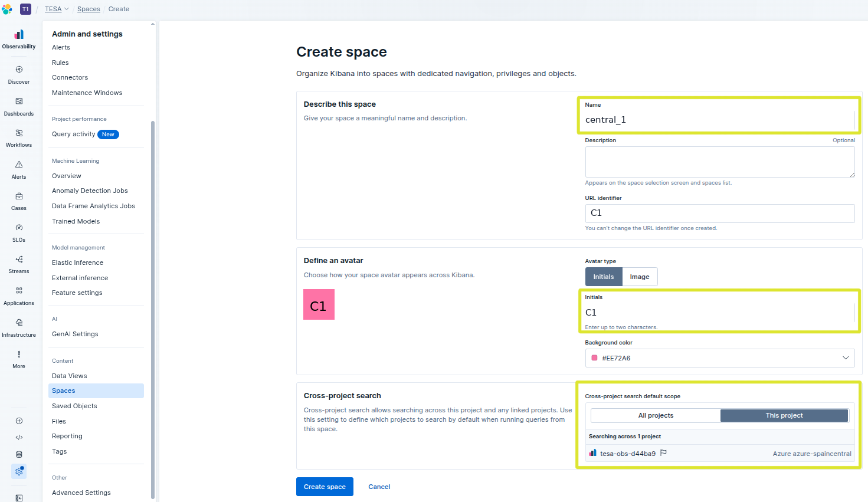
Task: Select Spaces in the Content section
Action: (96, 391)
